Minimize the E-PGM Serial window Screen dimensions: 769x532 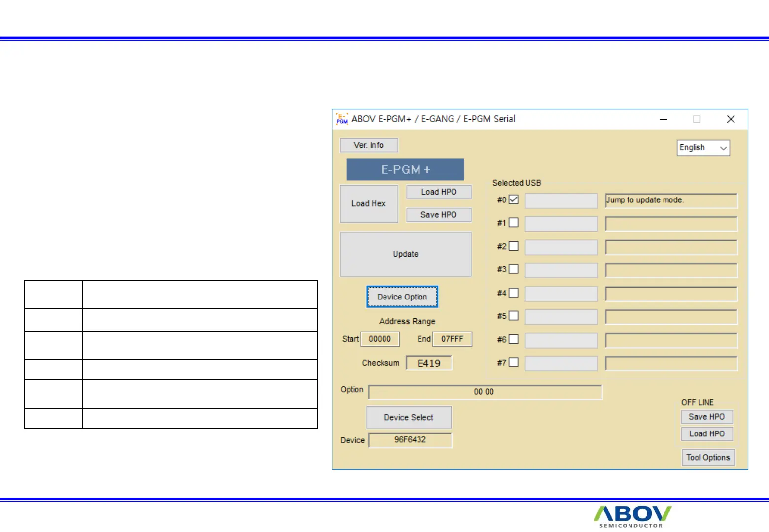point(664,119)
